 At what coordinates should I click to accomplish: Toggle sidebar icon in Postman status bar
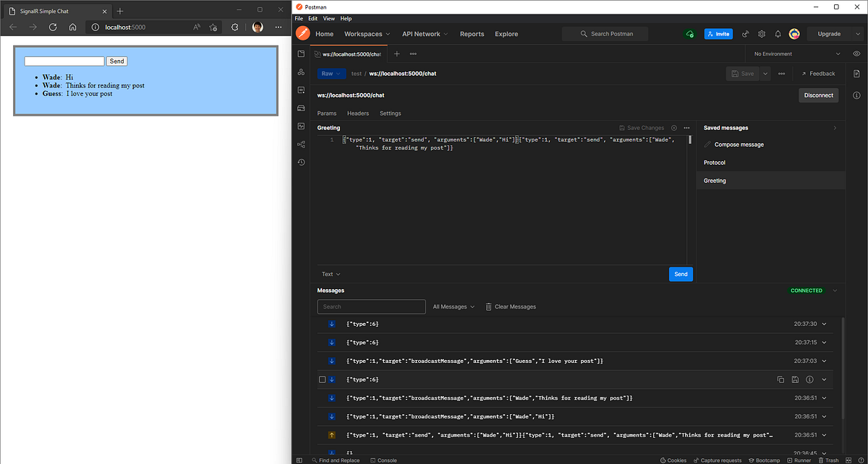(x=299, y=460)
